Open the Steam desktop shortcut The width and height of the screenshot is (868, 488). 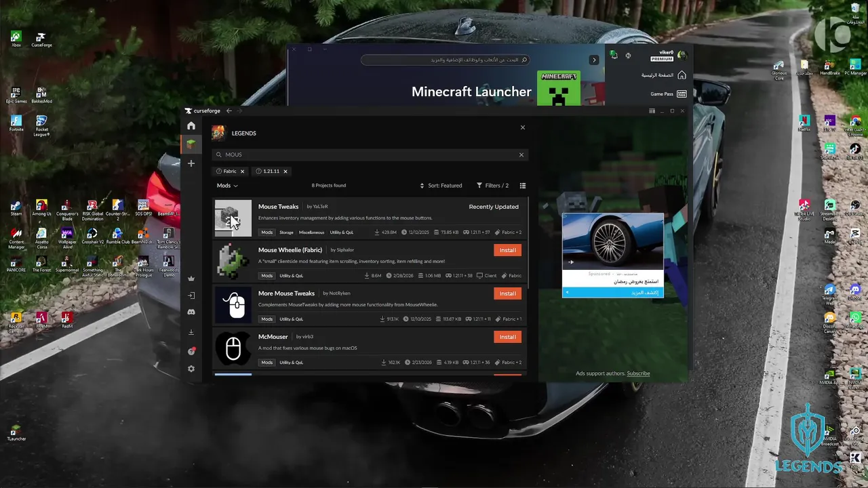point(16,207)
